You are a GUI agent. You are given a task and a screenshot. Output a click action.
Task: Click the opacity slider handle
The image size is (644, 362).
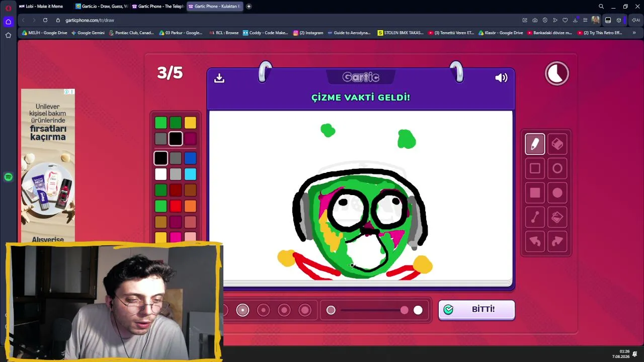405,310
